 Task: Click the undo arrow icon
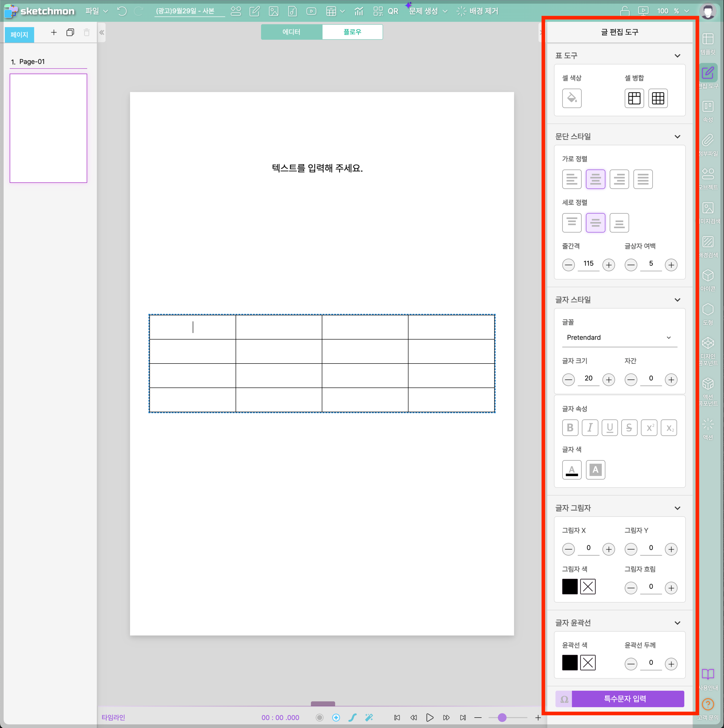pos(122,11)
